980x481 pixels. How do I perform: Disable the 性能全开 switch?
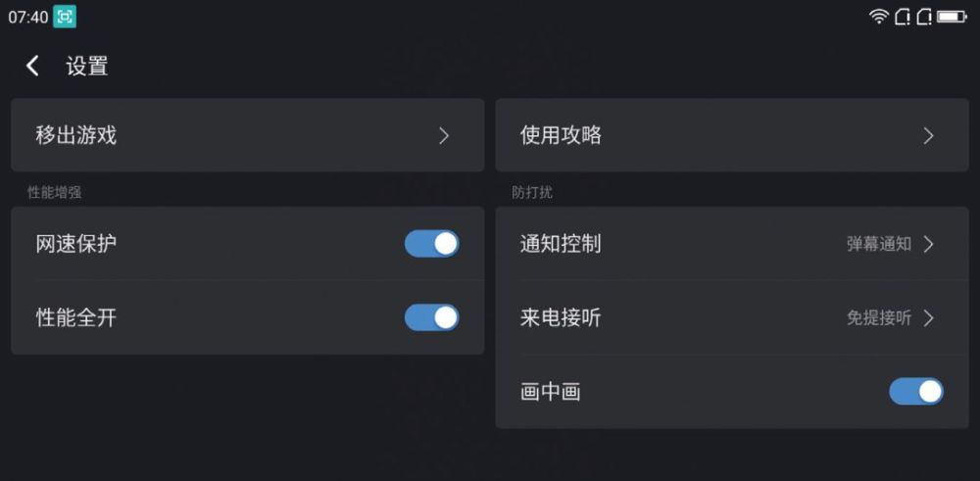click(431, 317)
